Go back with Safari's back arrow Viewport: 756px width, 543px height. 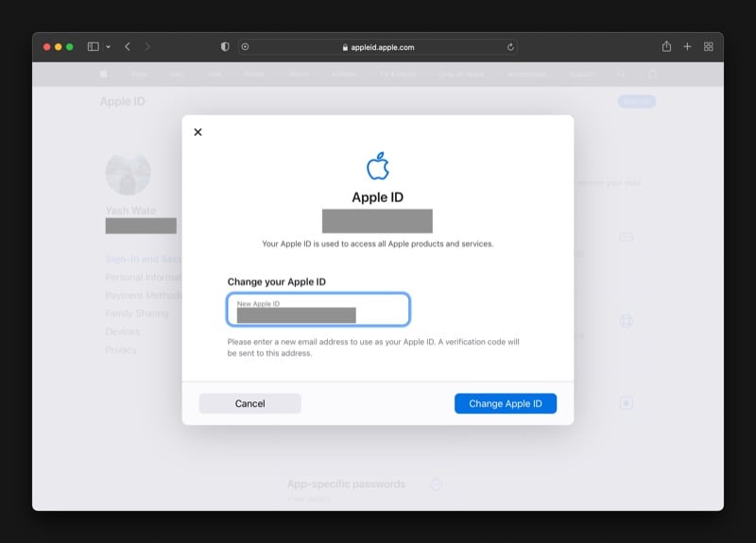coord(128,46)
